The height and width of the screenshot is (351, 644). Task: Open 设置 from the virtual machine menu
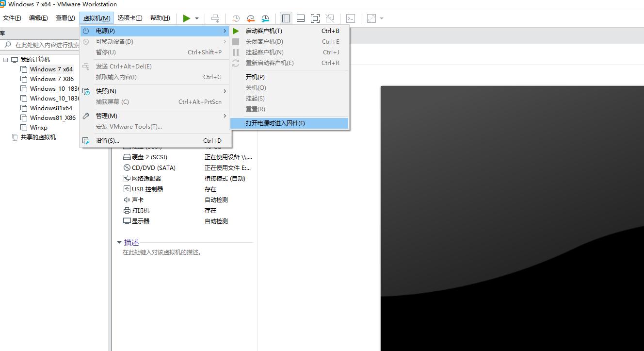tap(107, 140)
